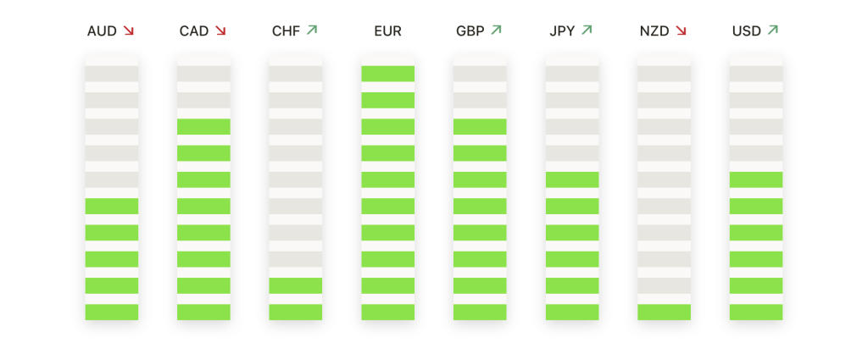Click the lowest green segment of NZD meter
Screen dimensions: 868x348
(x=664, y=312)
